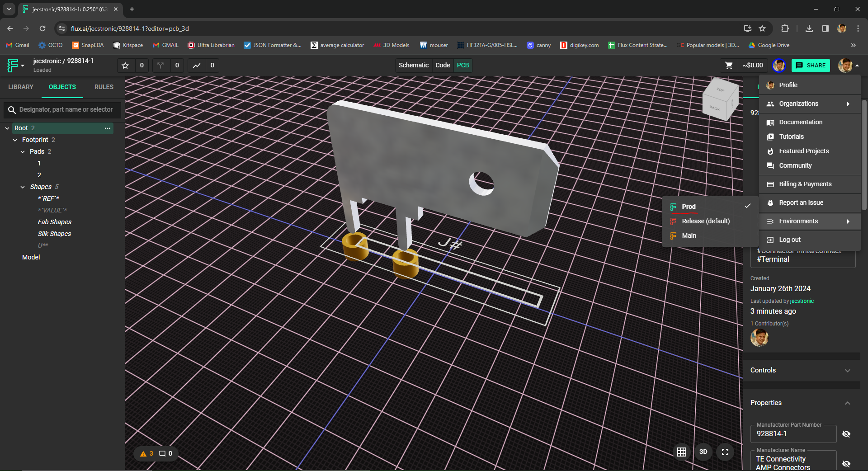Open the activity trend chart icon
The width and height of the screenshot is (868, 471).
[197, 66]
